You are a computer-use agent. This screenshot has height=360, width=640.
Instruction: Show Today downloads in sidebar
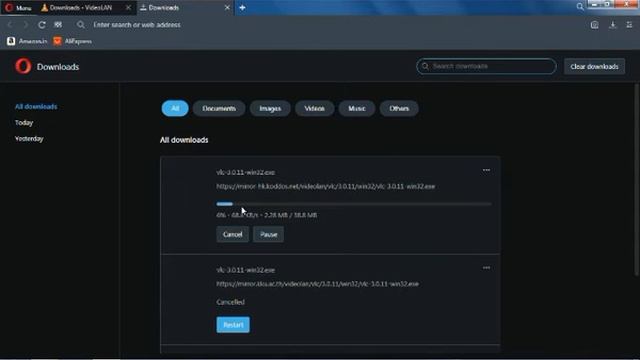point(24,122)
